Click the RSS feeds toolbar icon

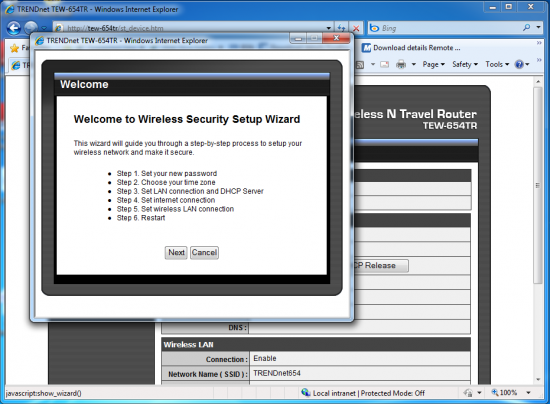360,65
